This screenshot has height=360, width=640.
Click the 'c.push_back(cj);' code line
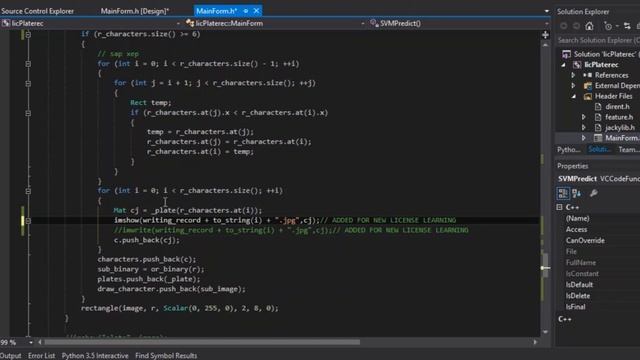pos(147,240)
